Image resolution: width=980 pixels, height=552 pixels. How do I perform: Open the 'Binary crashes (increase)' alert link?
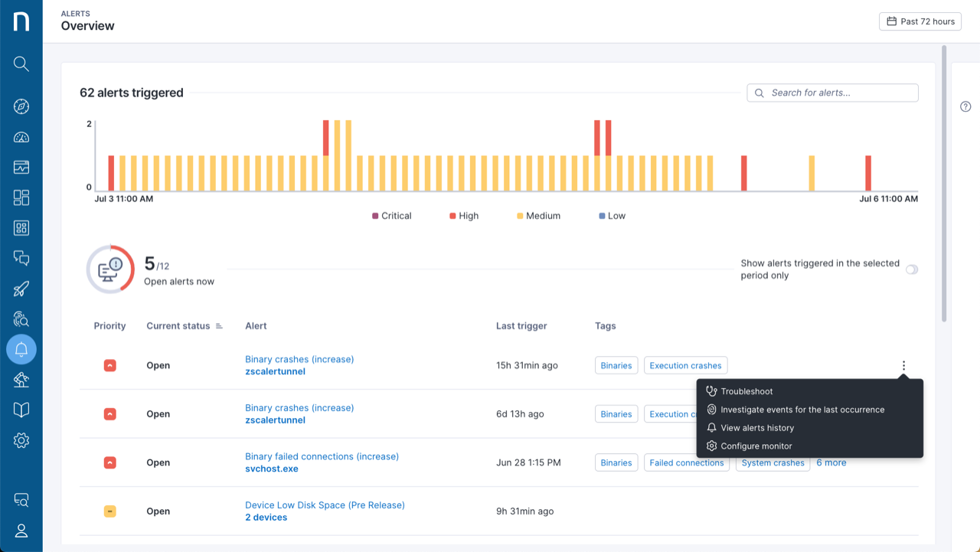pos(299,359)
